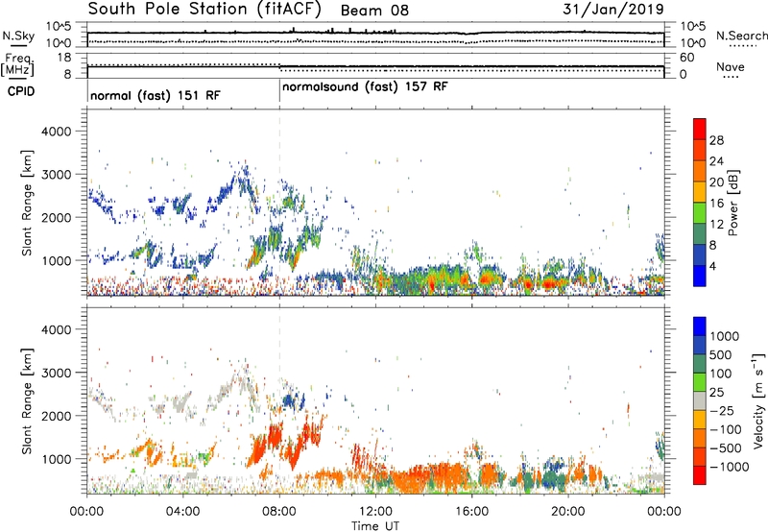Click the red segment of Power colorbar
This screenshot has height=532, width=768.
[700, 129]
